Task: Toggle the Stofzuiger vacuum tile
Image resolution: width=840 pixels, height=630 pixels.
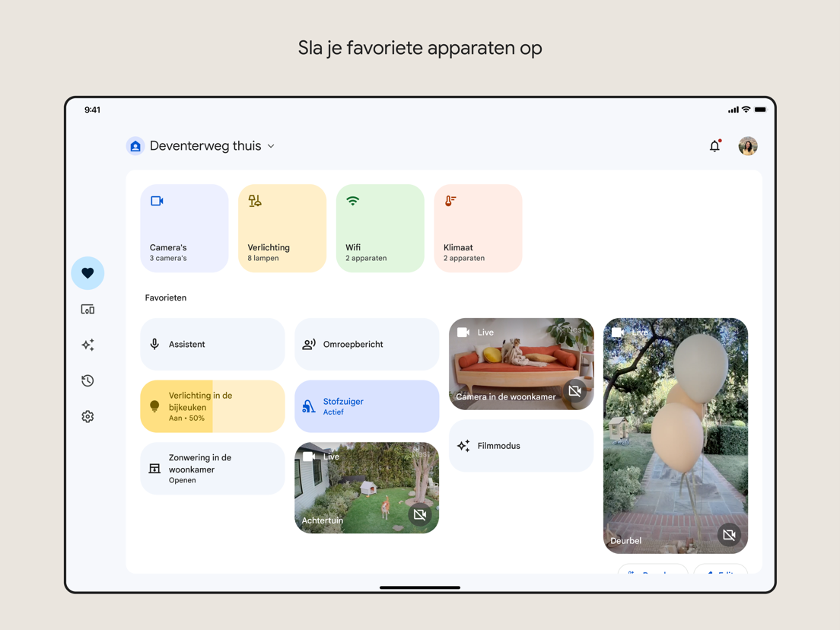Action: [367, 406]
